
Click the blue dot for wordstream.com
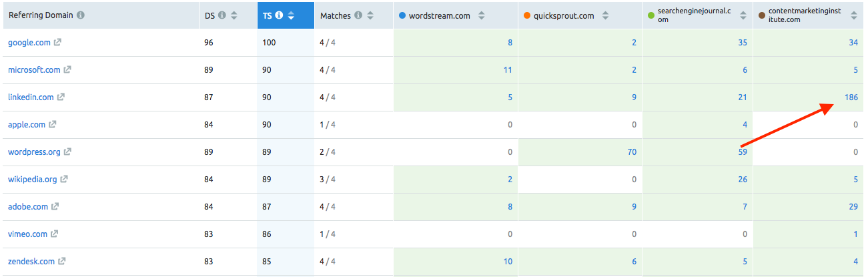402,15
